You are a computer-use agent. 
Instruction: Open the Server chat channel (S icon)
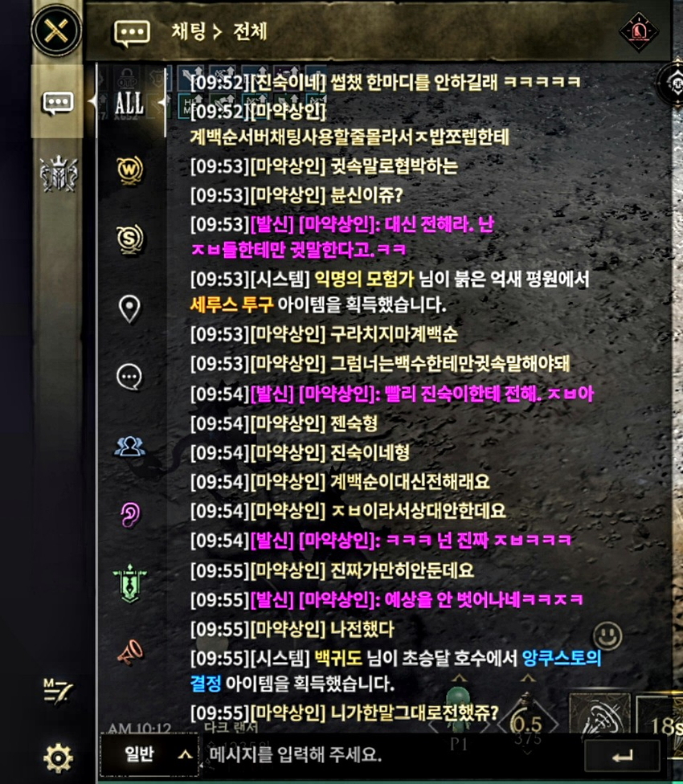[130, 239]
